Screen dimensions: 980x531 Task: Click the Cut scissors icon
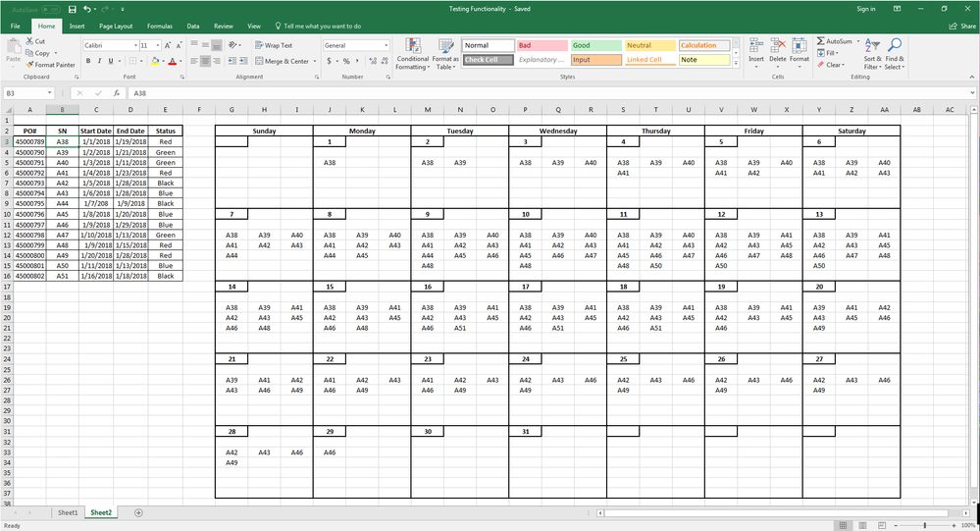[x=29, y=41]
